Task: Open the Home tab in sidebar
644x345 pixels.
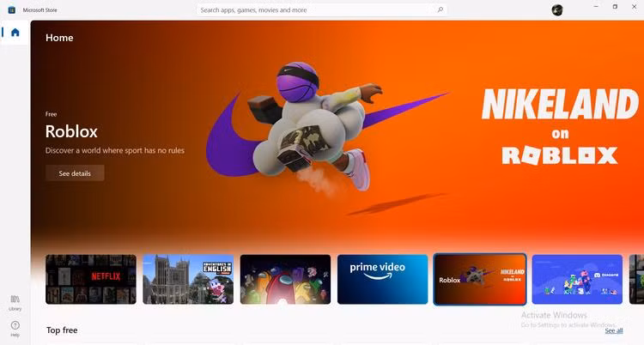Action: (15, 33)
